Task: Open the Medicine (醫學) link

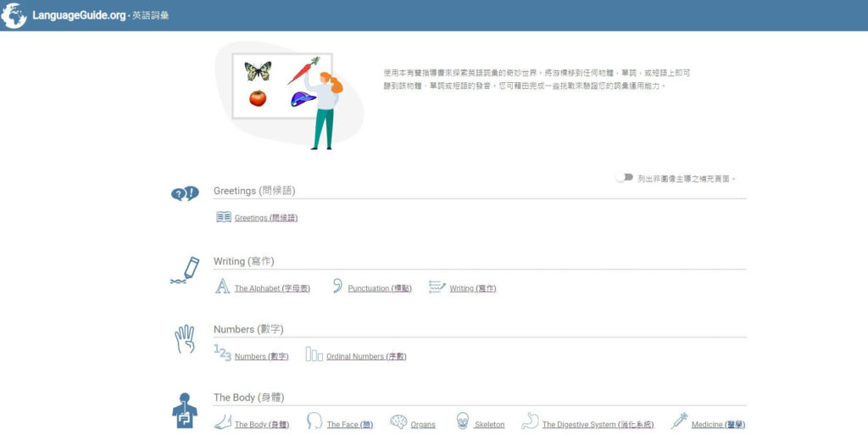Action: (x=718, y=425)
